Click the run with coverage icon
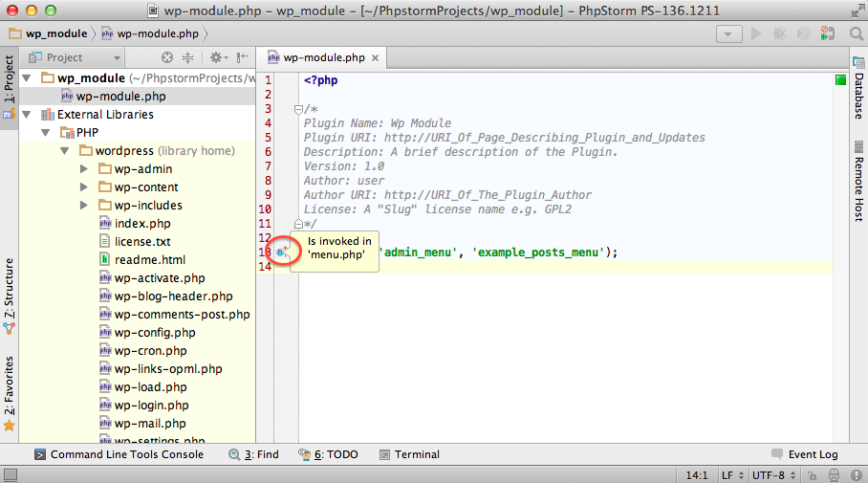Viewport: 868px width, 483px height. tap(803, 33)
